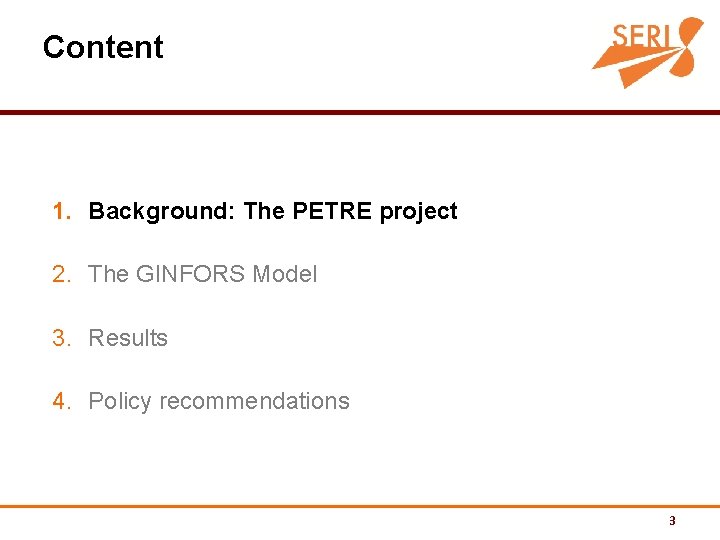The image size is (720, 540).
Task: Select the orange wing shape under SERI
Action: [636, 66]
